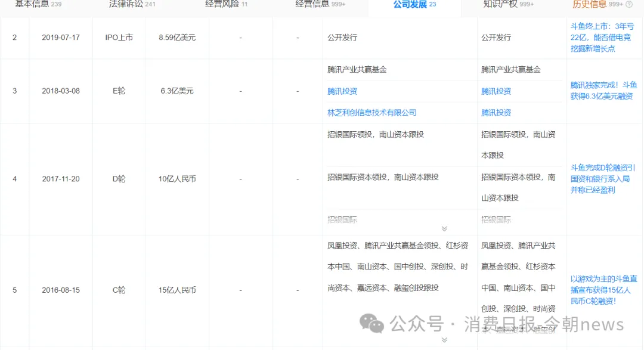Click the D轮 round cell
Image resolution: width=644 pixels, height=350 pixels.
coord(119,179)
